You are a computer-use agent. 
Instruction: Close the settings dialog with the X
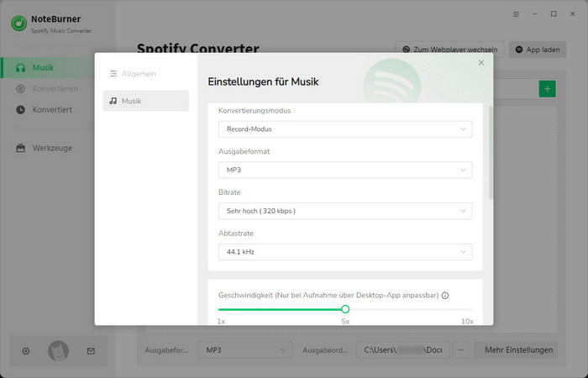[481, 63]
